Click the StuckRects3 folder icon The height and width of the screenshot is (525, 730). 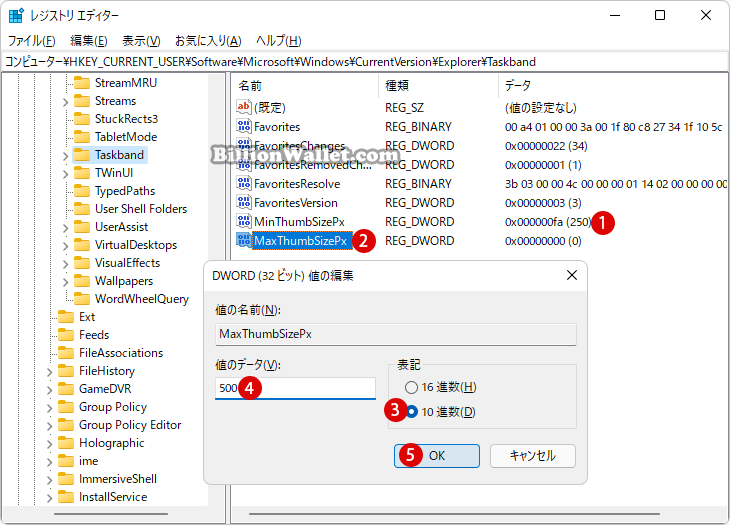point(82,119)
